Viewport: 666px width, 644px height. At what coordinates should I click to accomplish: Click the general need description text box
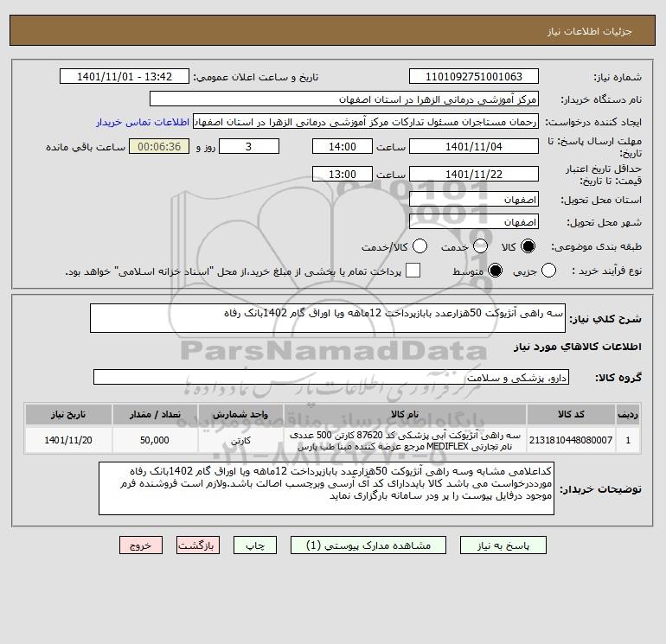point(328,318)
